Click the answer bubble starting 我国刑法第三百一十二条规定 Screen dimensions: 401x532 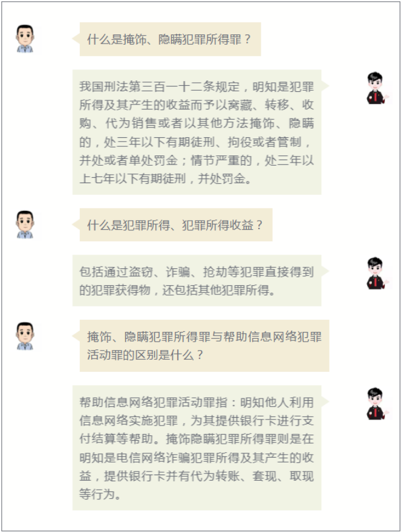coord(197,132)
